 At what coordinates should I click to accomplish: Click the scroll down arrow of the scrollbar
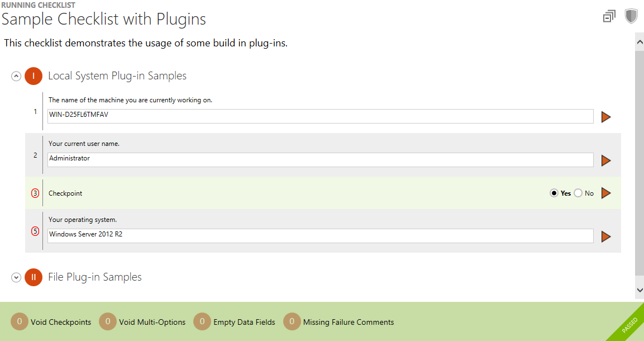tap(640, 290)
